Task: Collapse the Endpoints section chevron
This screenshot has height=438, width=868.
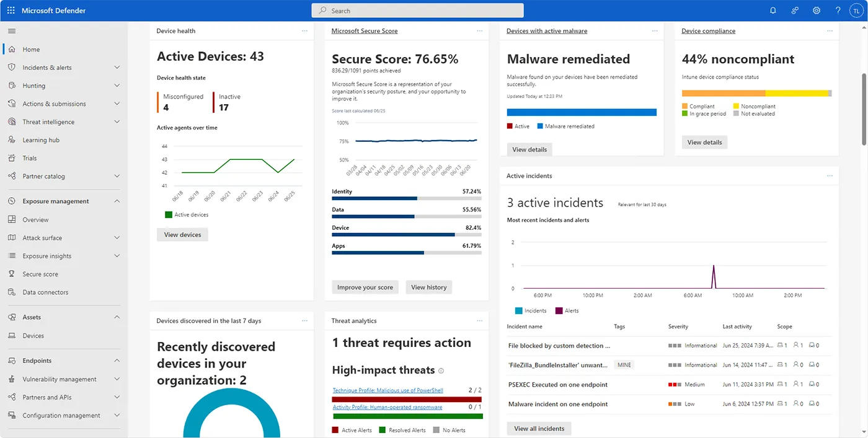Action: (x=117, y=361)
